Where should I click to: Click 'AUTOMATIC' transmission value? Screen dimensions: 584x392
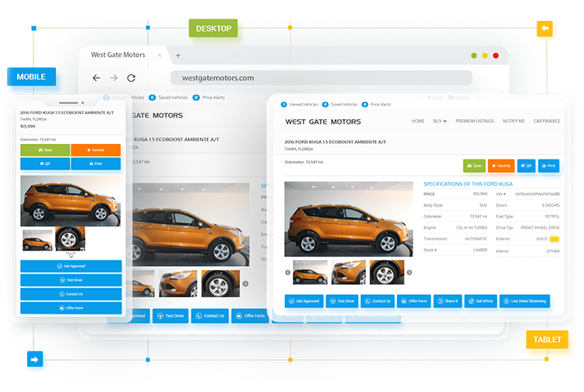tap(476, 239)
